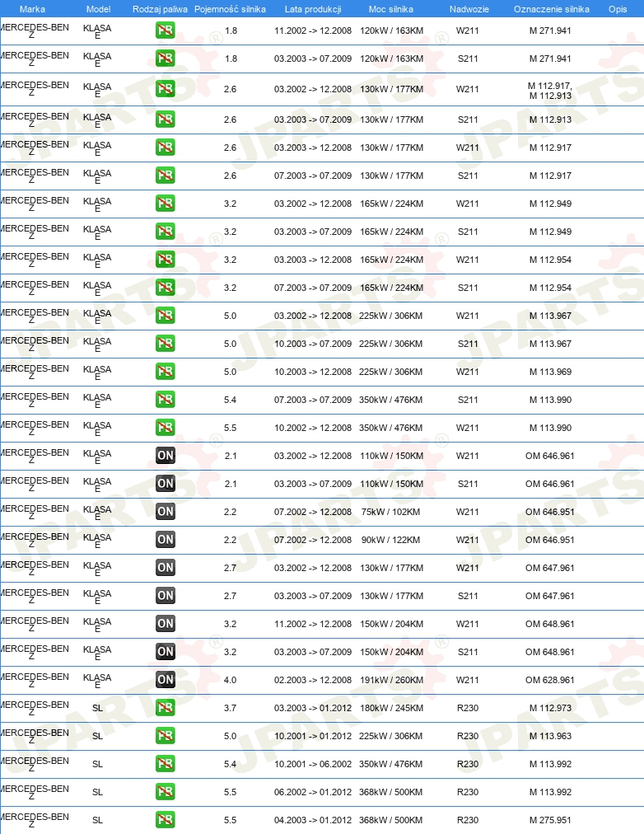Select engine code M 275.951

point(550,820)
